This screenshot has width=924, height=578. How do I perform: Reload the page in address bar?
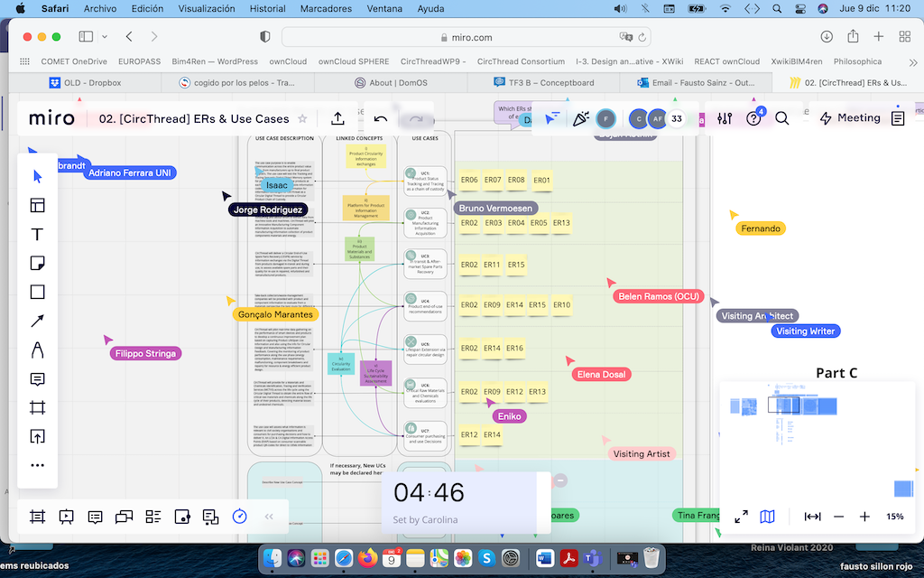tap(642, 37)
